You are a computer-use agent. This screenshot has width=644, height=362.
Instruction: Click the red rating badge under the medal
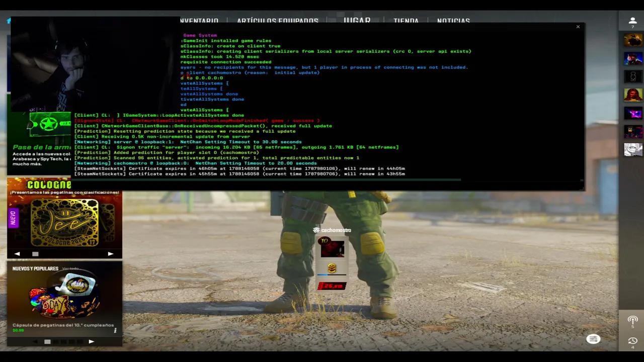coord(332,286)
